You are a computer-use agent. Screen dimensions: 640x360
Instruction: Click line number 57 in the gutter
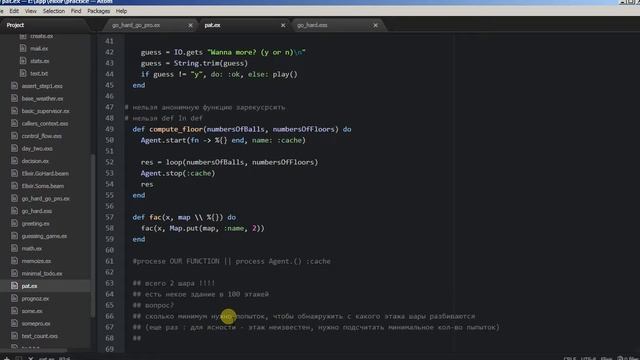(x=109, y=217)
